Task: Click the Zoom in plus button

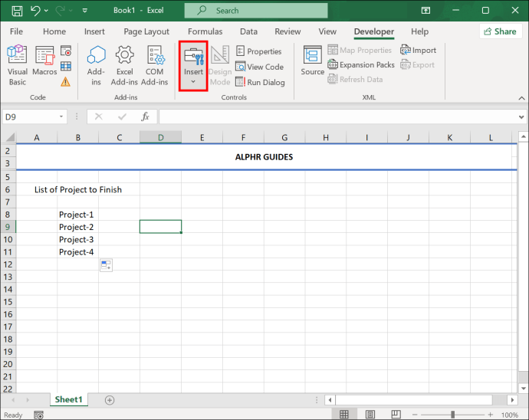Action: tap(490, 415)
